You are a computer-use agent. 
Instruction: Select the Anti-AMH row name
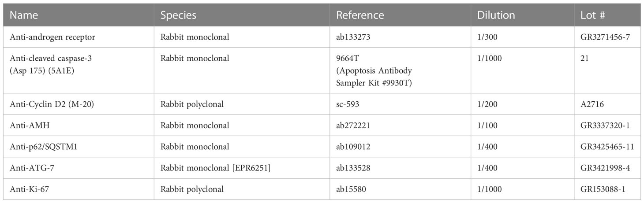26,125
